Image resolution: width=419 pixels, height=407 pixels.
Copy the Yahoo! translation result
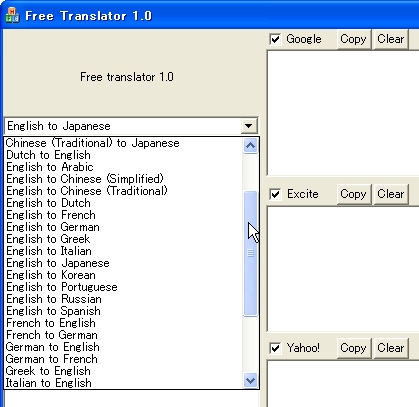(353, 348)
